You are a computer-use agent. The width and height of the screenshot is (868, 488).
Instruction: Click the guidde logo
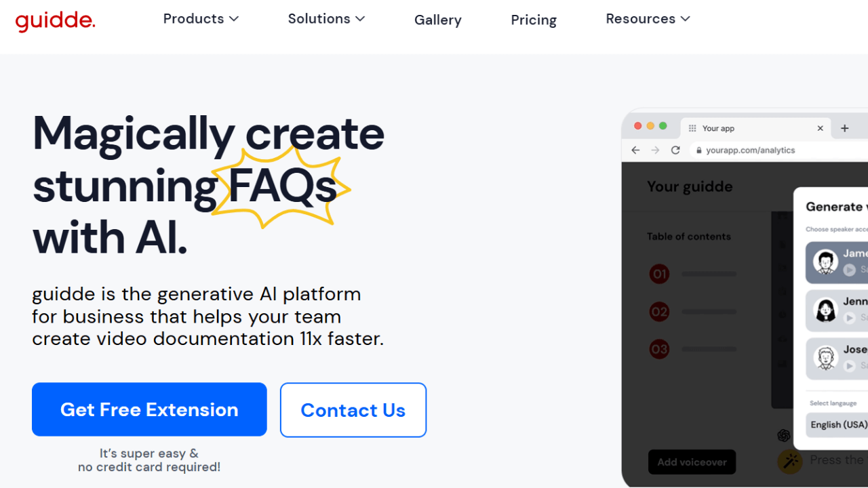click(55, 21)
